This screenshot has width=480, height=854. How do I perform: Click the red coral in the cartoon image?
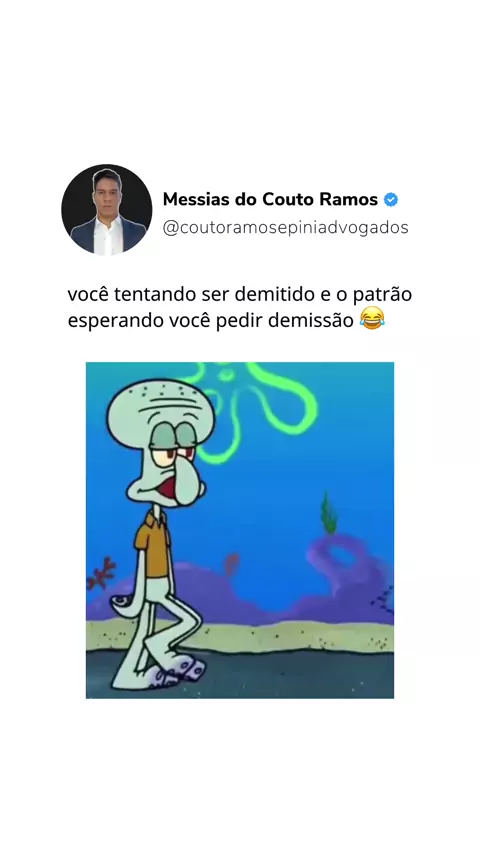101,573
